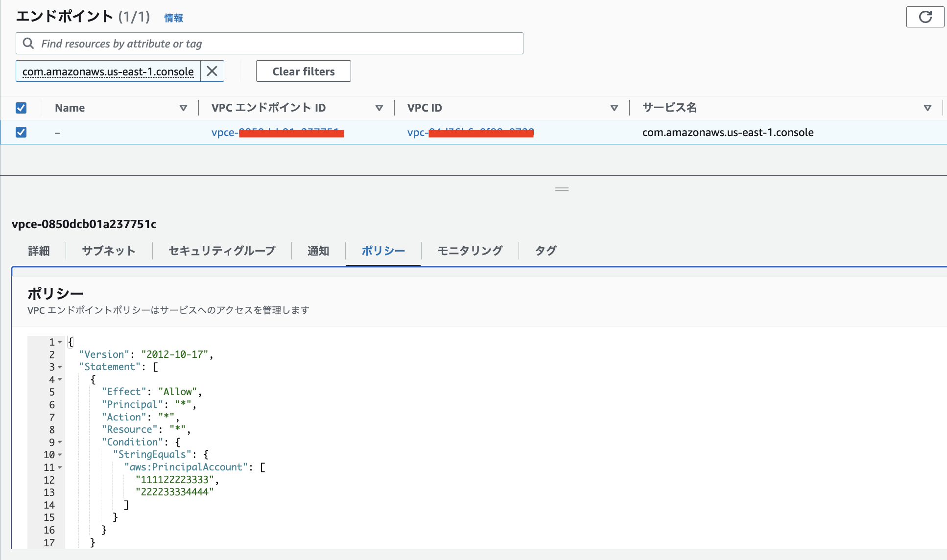Collapse the Condition block at line 9
The image size is (947, 560).
coord(60,443)
